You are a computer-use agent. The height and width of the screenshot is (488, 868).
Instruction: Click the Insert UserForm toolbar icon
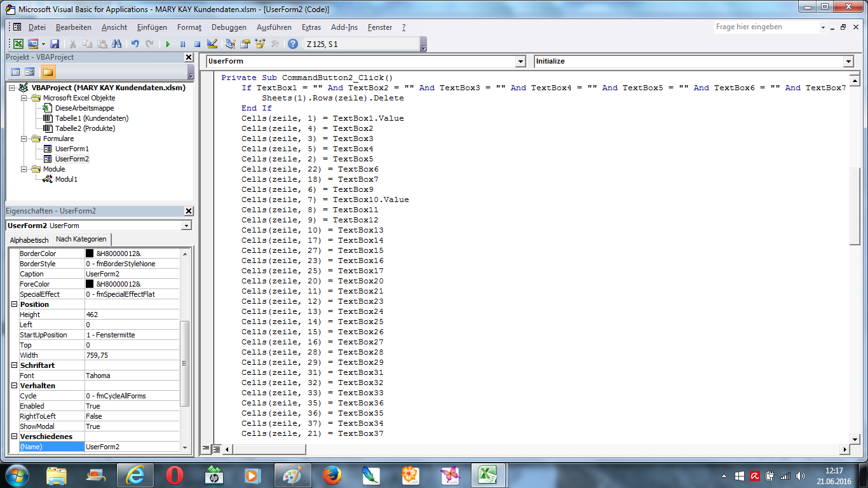tap(33, 44)
